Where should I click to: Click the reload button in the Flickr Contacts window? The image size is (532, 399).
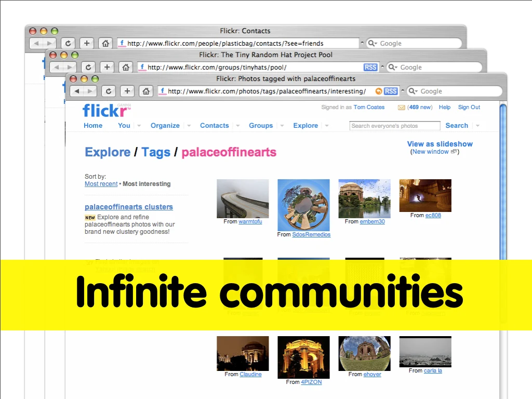[68, 43]
